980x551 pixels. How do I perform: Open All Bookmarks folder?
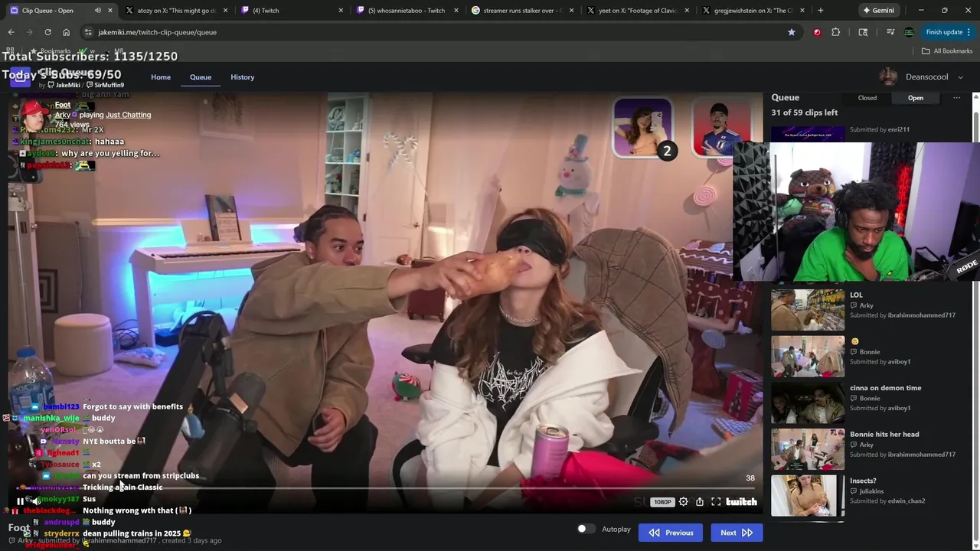pyautogui.click(x=946, y=51)
